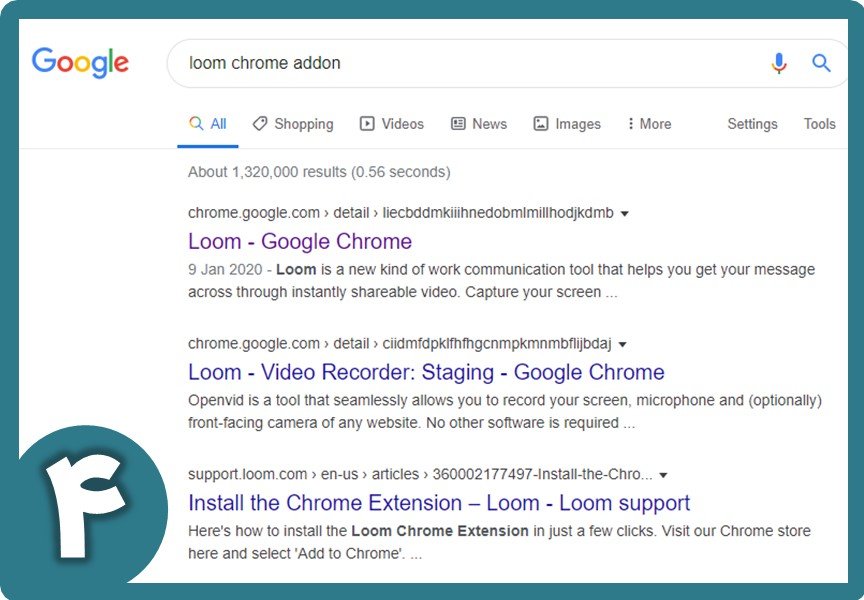
Task: Click the voice search microphone icon
Action: [x=779, y=63]
